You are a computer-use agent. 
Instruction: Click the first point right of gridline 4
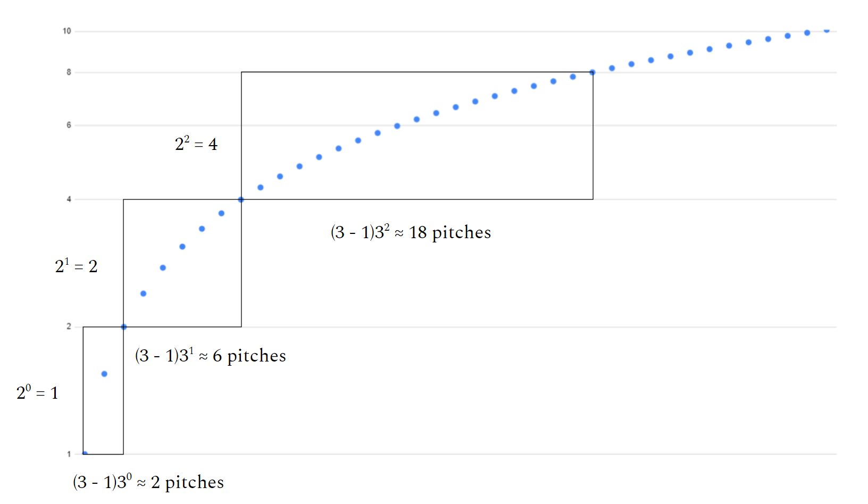[261, 187]
